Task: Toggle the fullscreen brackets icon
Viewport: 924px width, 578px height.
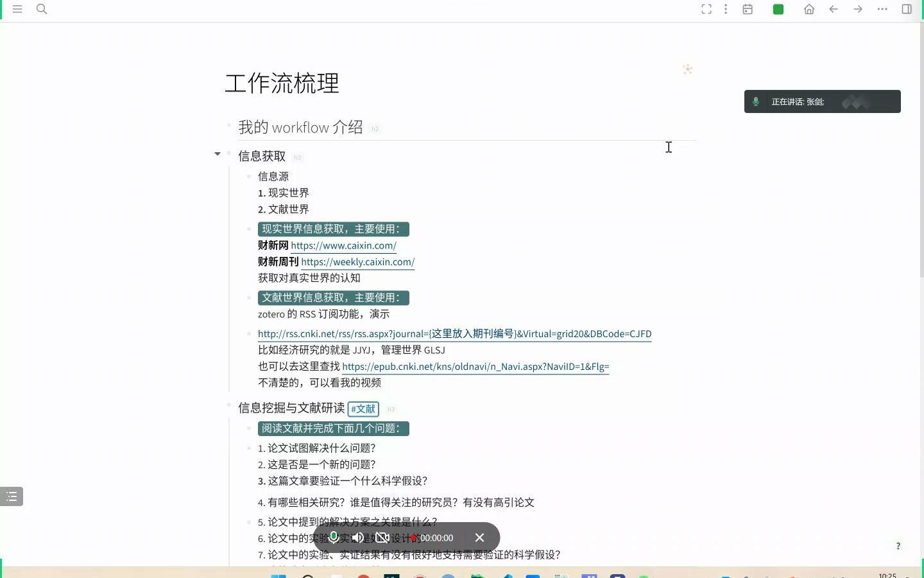Action: click(706, 9)
